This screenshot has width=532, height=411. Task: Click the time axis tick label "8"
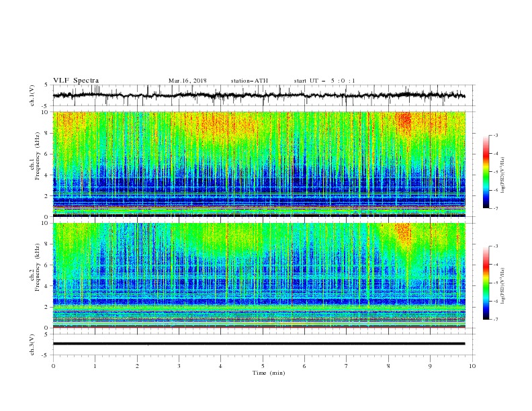coord(388,366)
